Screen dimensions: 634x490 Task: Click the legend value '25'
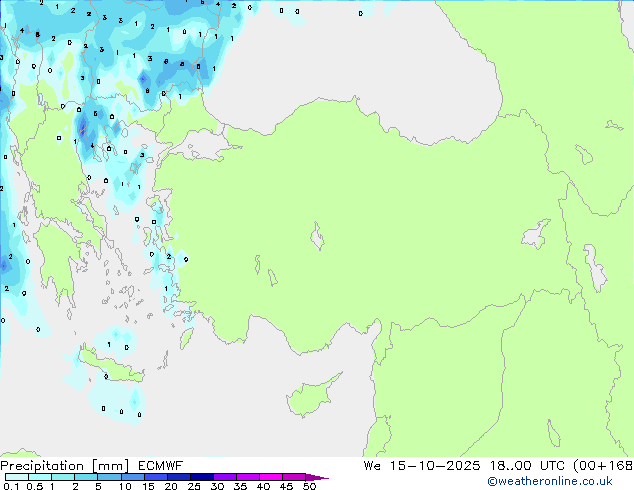coord(194,486)
